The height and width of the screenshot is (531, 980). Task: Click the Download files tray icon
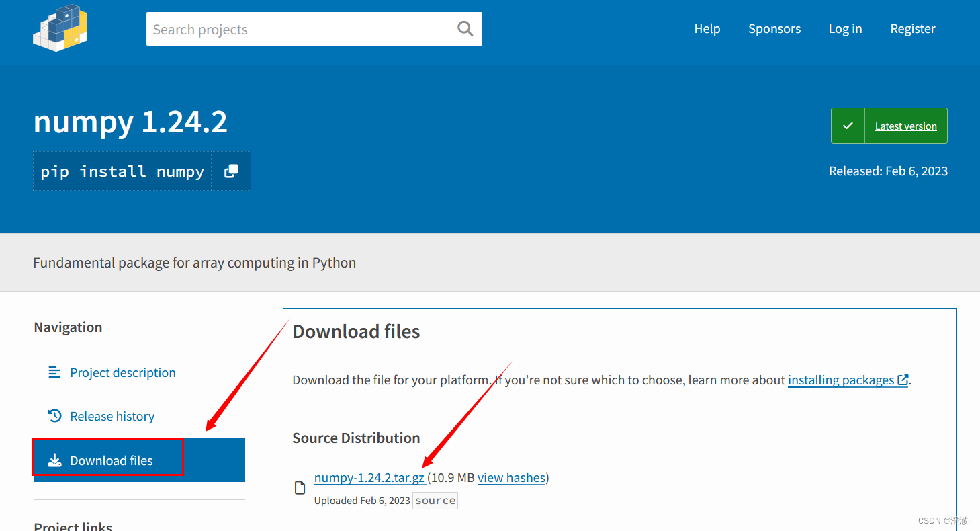54,460
